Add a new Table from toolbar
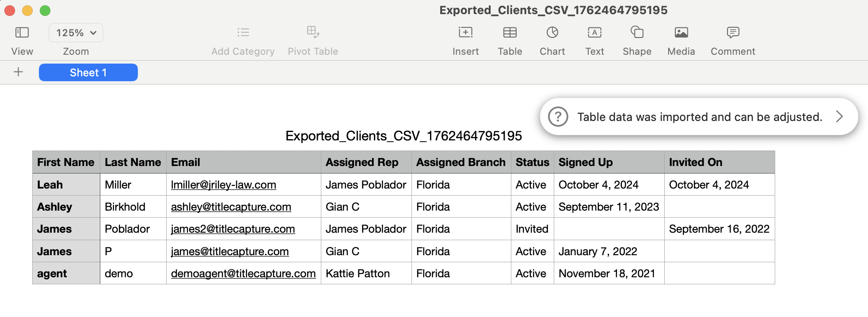 coord(510,33)
